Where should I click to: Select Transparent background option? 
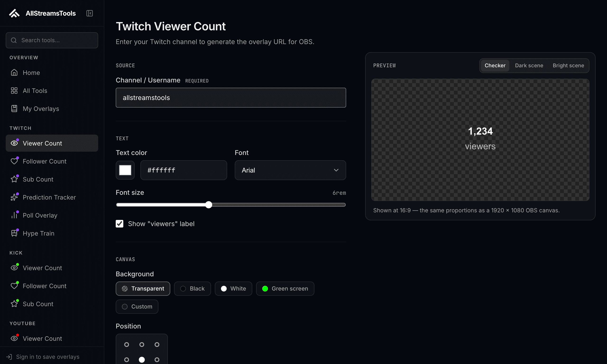point(143,288)
